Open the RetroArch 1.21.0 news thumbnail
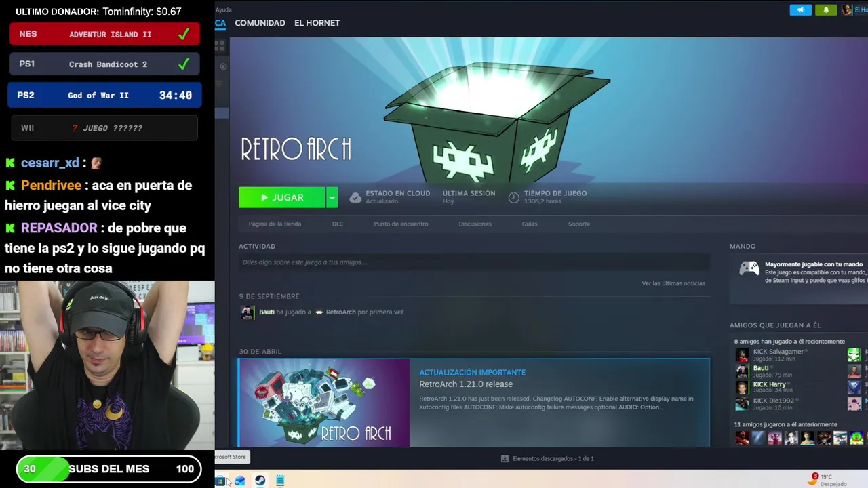Viewport: 868px width, 488px height. pyautogui.click(x=324, y=403)
